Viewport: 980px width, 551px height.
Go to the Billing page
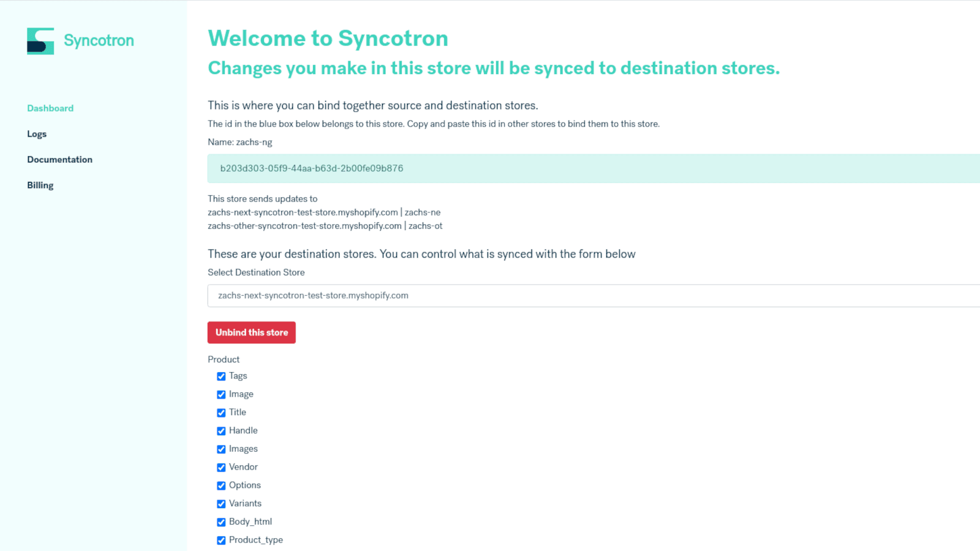click(x=40, y=185)
